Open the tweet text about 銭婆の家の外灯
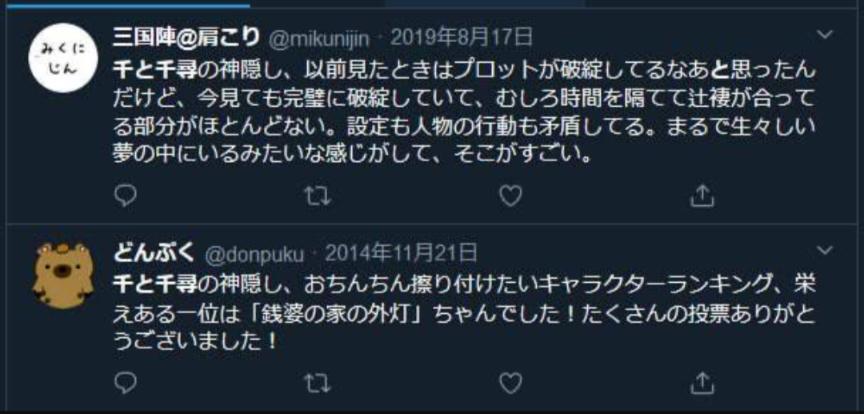The image size is (864, 414). [x=465, y=314]
